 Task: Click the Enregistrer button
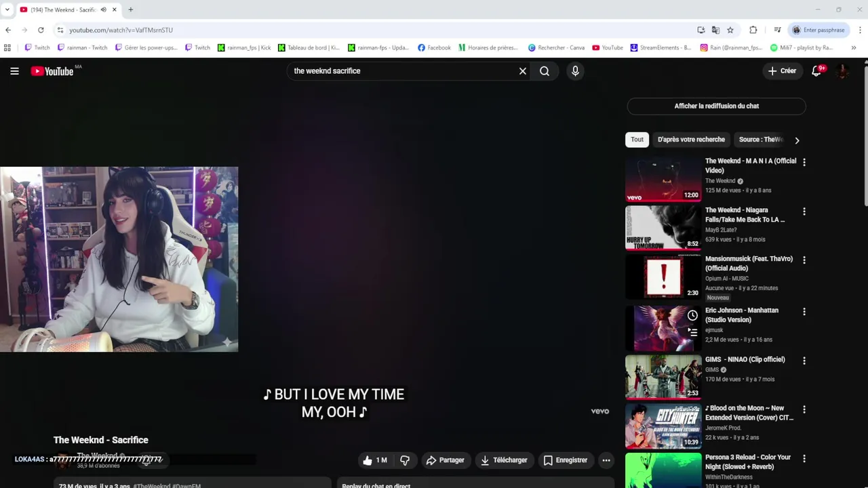(566, 460)
